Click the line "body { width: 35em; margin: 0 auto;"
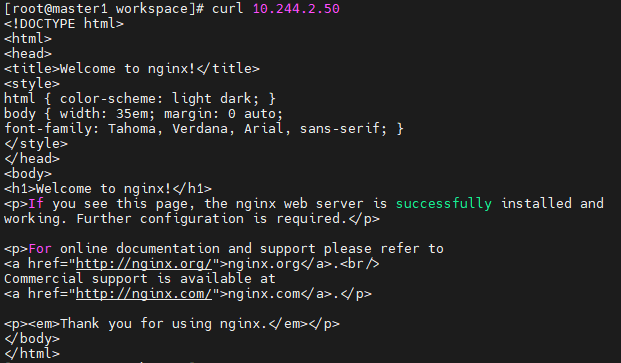The width and height of the screenshot is (621, 363). [x=143, y=114]
